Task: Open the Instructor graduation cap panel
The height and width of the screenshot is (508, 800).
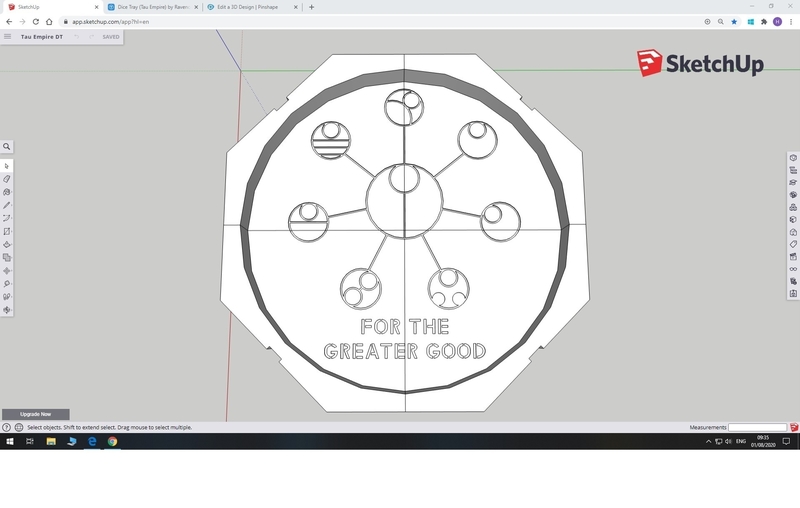Action: (x=793, y=183)
